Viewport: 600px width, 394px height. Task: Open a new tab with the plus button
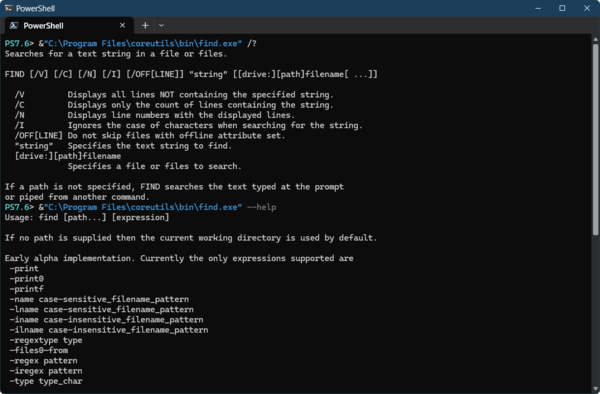(145, 26)
